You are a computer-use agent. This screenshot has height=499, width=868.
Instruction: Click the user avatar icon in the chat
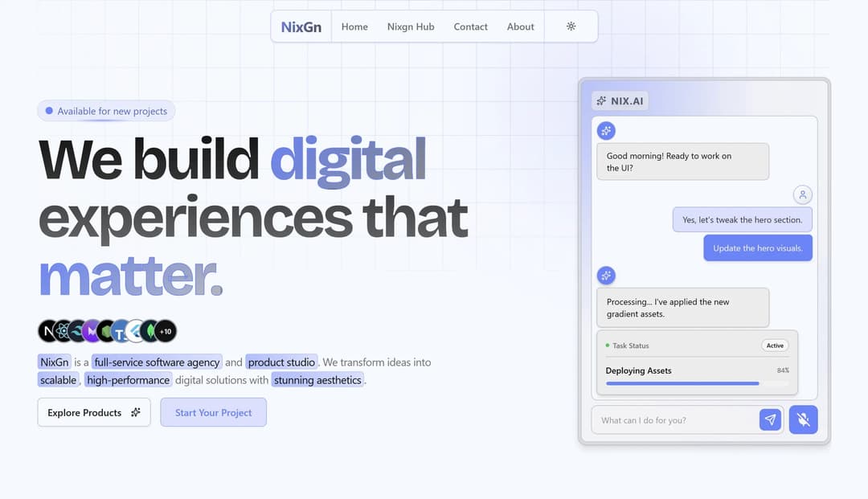pyautogui.click(x=803, y=194)
